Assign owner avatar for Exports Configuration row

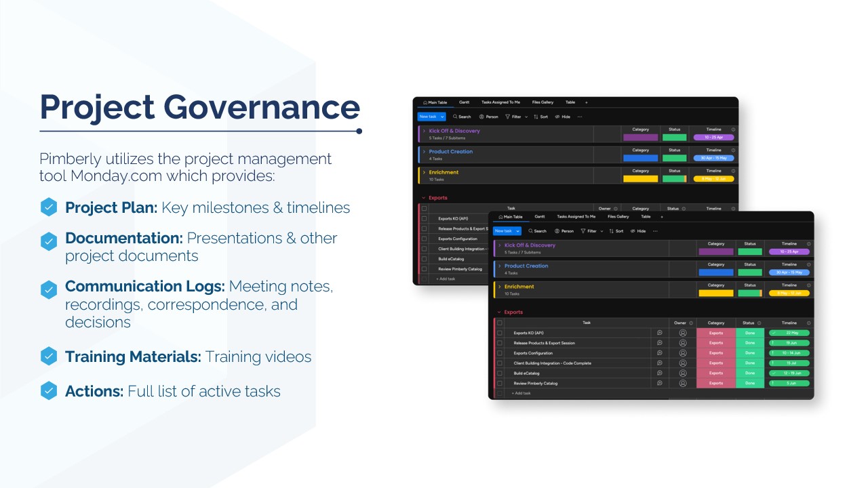pos(683,353)
